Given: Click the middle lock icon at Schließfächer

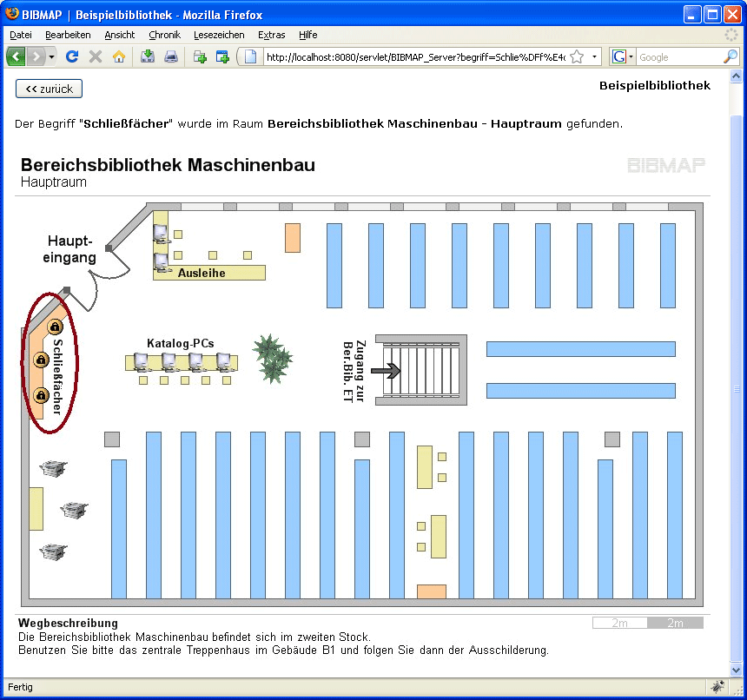Looking at the screenshot, I should click(42, 360).
